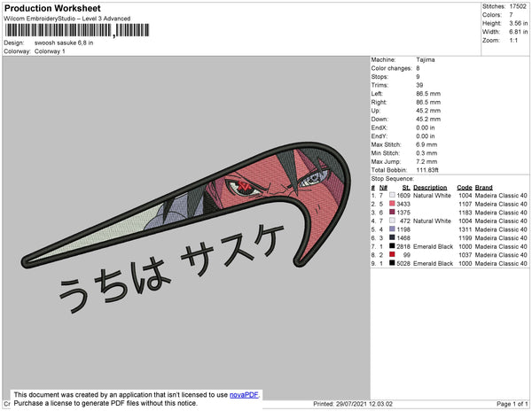Screen dimensions: 532x411
Task: Select the width value '6.81 in'
Action: click(x=519, y=32)
